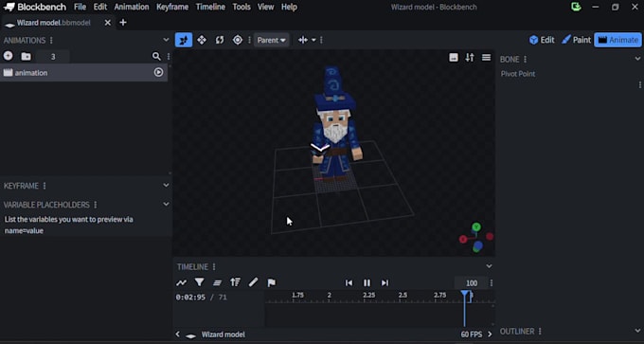Collapse VARIABLE PLACEHOLDERS panel chevron

[x=166, y=205]
